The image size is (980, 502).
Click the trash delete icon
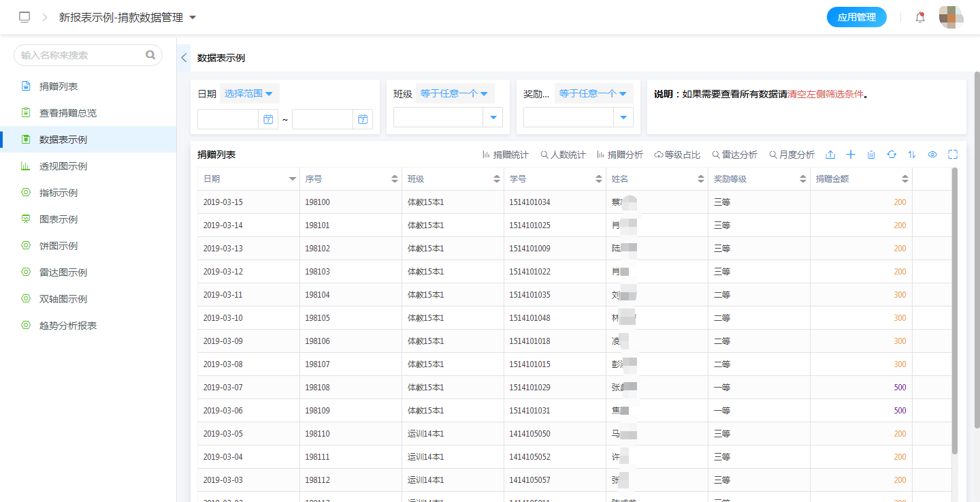coord(871,155)
